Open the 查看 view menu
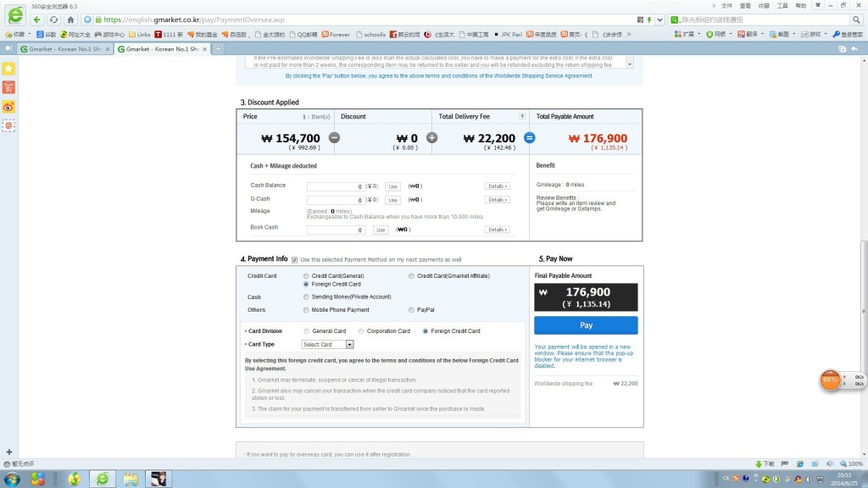Viewport: 868px width, 488px height. [746, 6]
